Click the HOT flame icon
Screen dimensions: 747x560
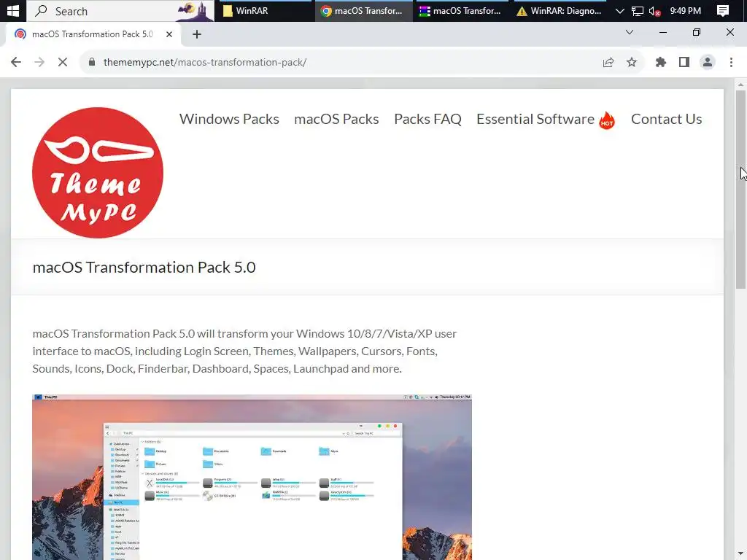(x=607, y=120)
